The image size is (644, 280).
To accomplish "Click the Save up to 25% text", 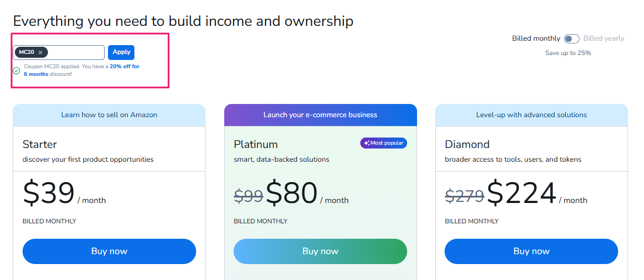I will tap(568, 53).
